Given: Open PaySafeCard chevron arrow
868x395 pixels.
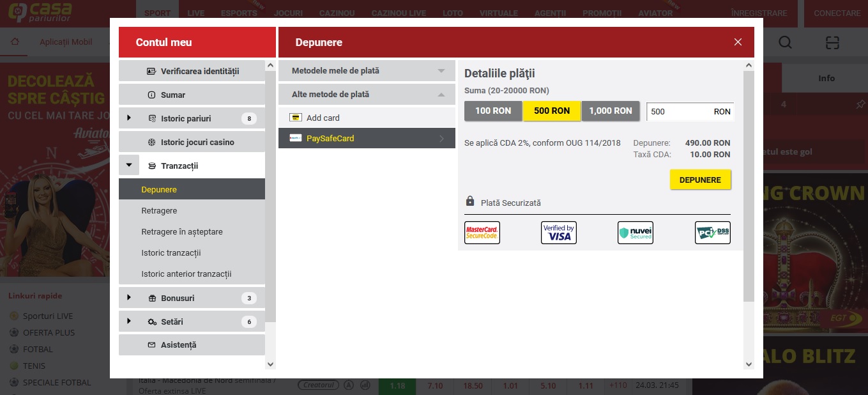Looking at the screenshot, I should pyautogui.click(x=442, y=138).
